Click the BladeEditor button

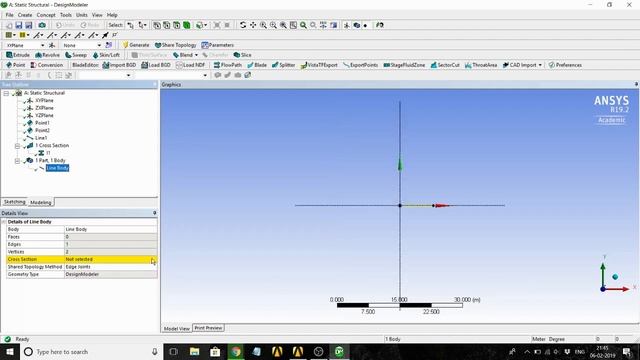(x=85, y=65)
